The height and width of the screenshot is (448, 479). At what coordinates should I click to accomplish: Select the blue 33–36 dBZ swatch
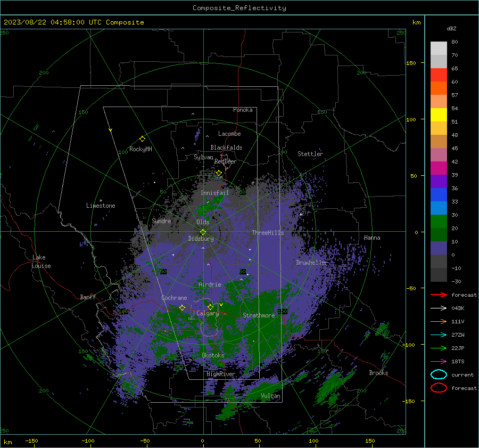(x=439, y=195)
